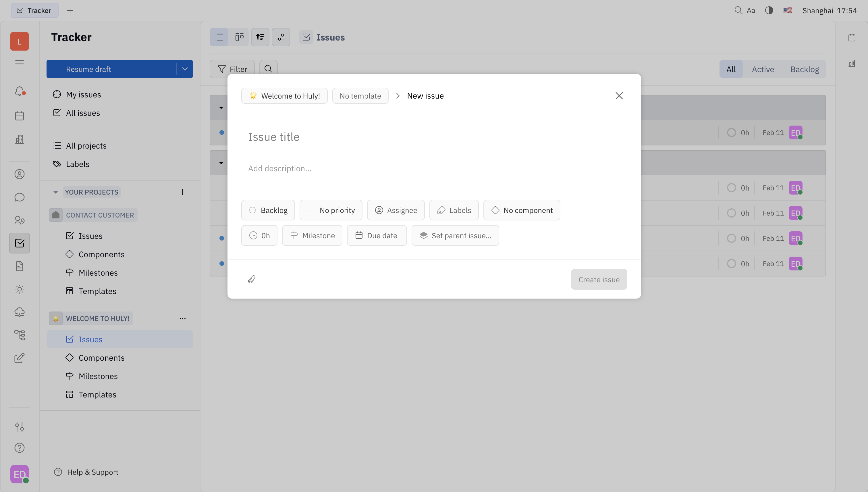The image size is (868, 492).
Task: Click the Create issue button
Action: [x=599, y=279]
